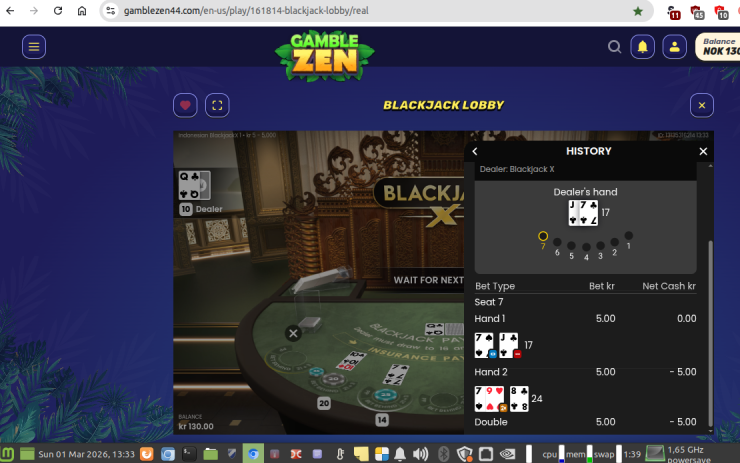Viewport: 740px width, 463px height.
Task: Click the NOK balance button
Action: [x=719, y=46]
